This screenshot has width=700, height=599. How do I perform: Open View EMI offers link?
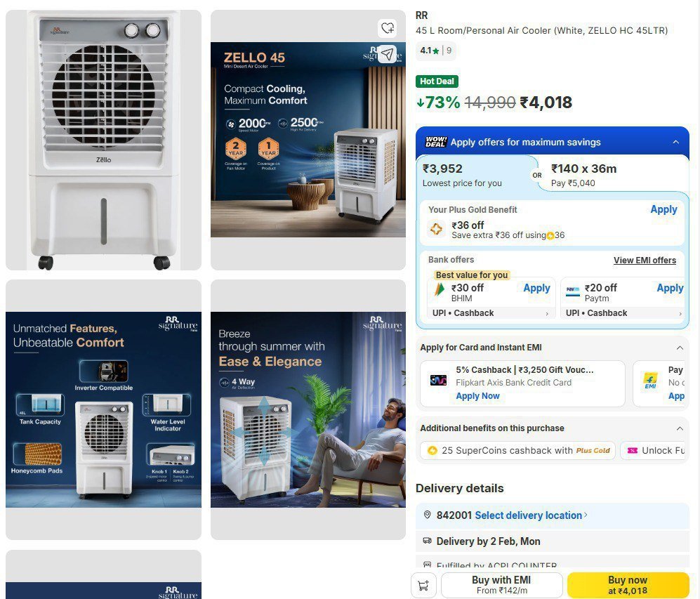(x=645, y=261)
